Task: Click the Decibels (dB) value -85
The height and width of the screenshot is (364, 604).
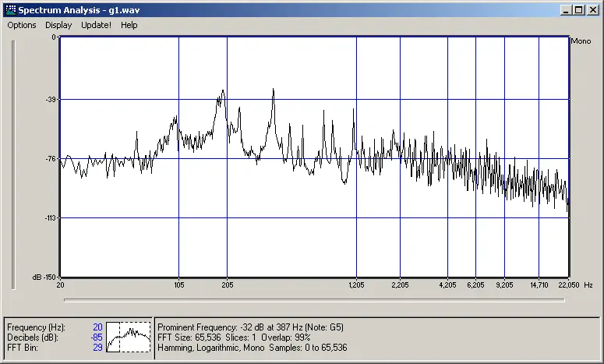Action: [x=97, y=337]
